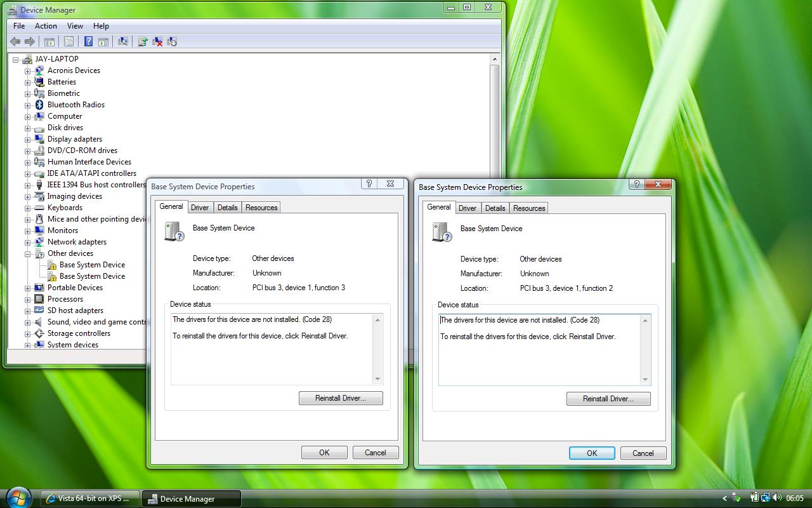Click OK in left Properties dialog
This screenshot has width=812, height=508.
click(x=324, y=453)
